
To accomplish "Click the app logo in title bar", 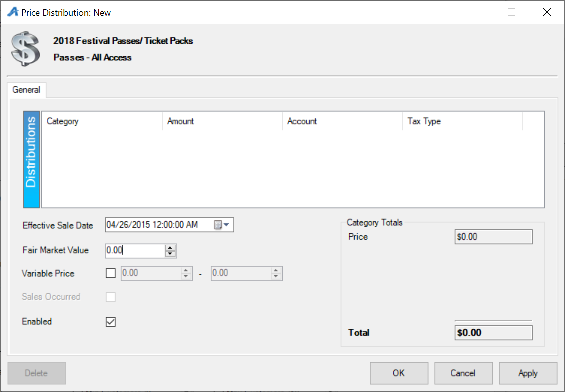I will click(x=12, y=12).
